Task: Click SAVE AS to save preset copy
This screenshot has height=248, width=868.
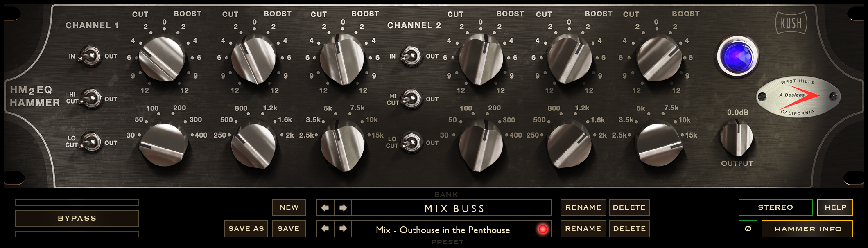Action: pos(246,229)
